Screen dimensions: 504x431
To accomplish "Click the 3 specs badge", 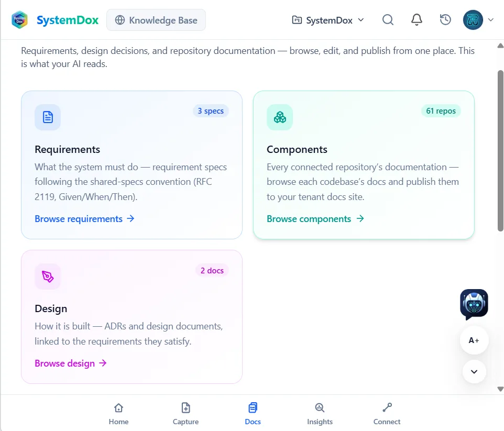I will pyautogui.click(x=211, y=111).
